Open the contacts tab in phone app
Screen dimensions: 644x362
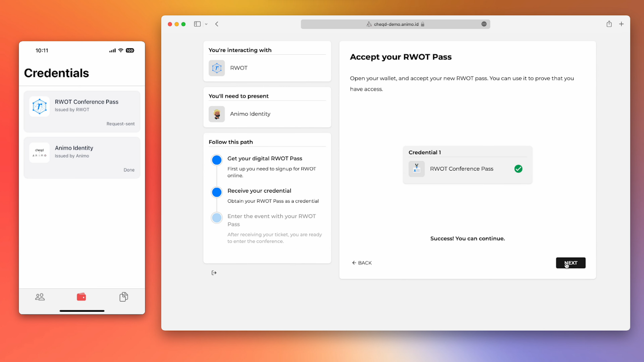(40, 297)
